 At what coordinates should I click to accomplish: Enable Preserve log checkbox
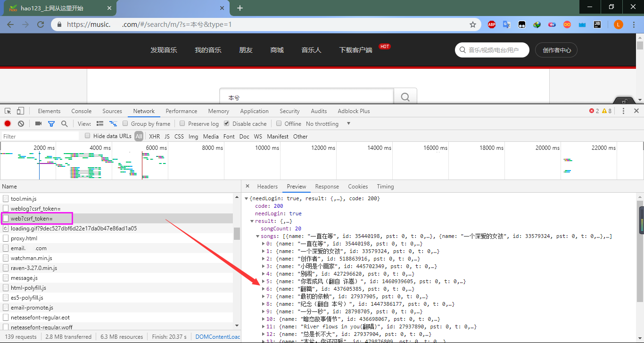182,123
